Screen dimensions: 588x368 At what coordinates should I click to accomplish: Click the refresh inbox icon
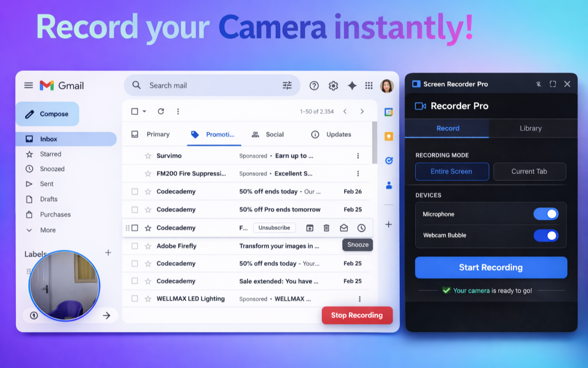(x=161, y=111)
